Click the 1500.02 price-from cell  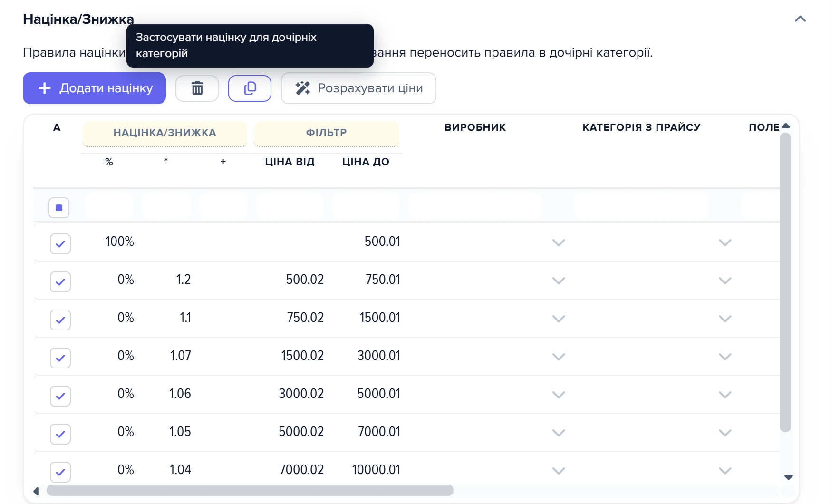(x=302, y=356)
